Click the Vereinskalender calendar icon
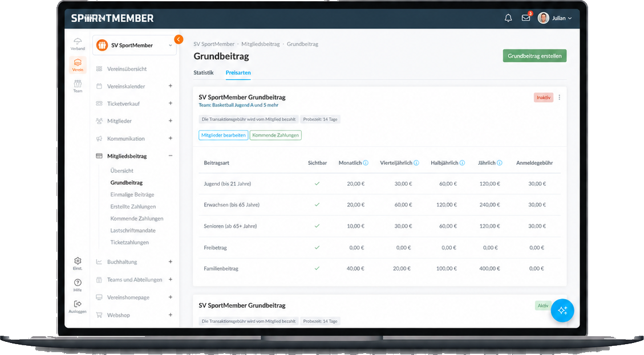 point(99,86)
